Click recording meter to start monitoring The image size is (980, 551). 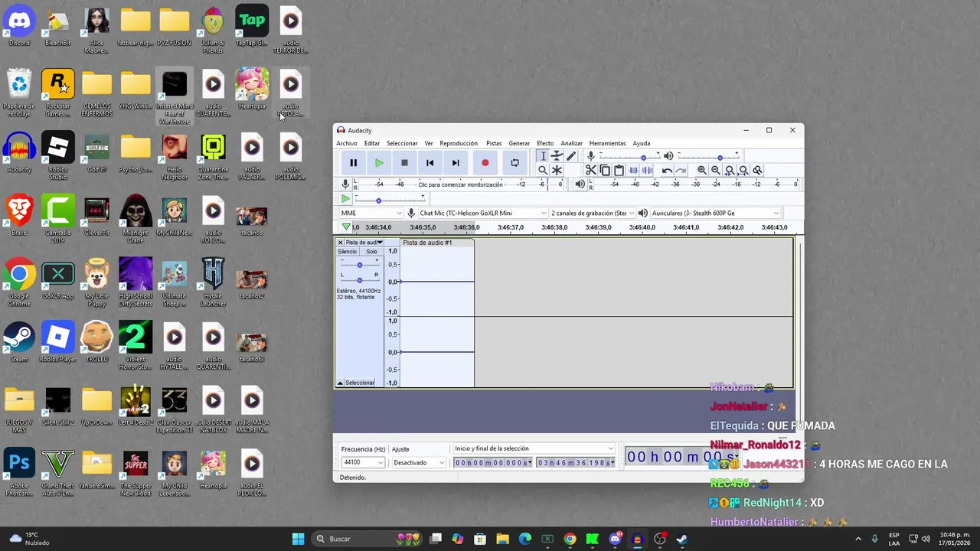pyautogui.click(x=460, y=184)
